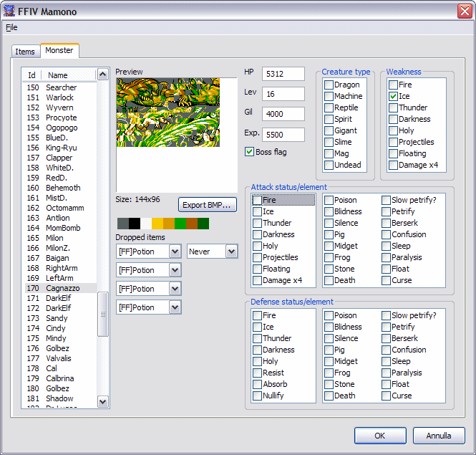476x455 pixels.
Task: Expand the Never drop rate dropdown
Action: click(230, 252)
